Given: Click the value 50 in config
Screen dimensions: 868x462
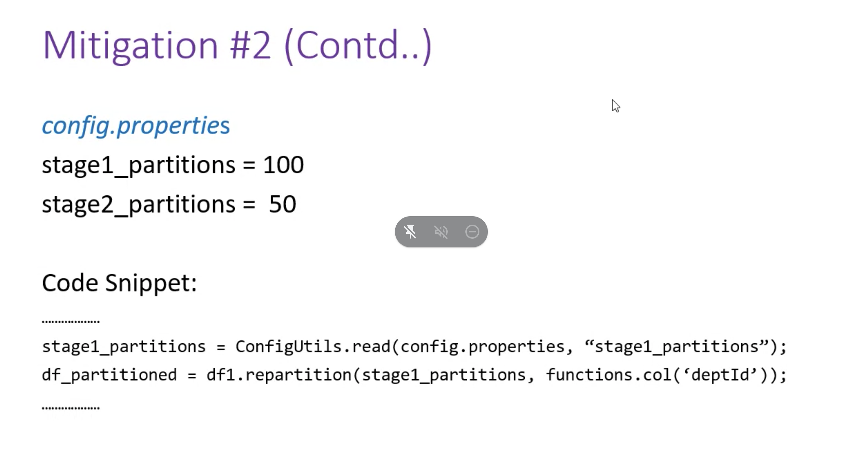Looking at the screenshot, I should pos(282,204).
